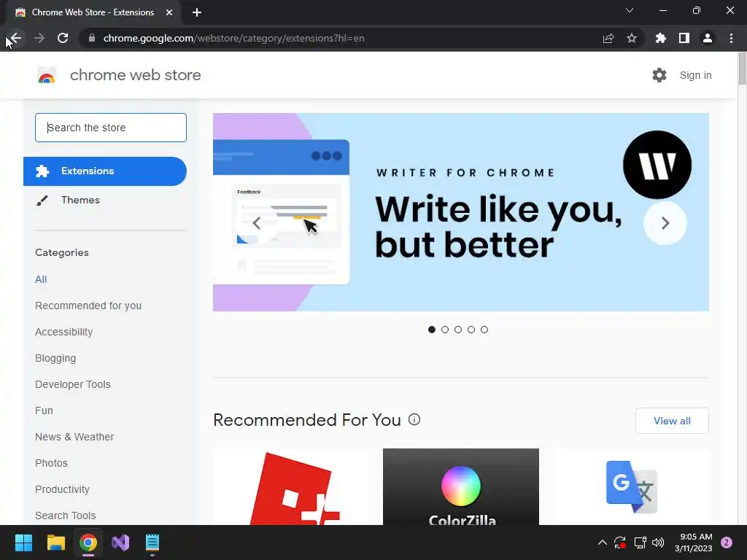The height and width of the screenshot is (560, 747).
Task: Click the info icon beside Recommended For You
Action: (414, 419)
